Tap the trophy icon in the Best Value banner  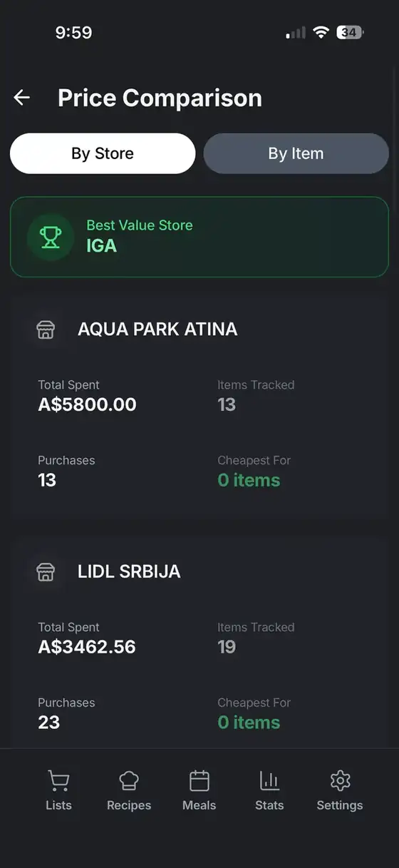pyautogui.click(x=51, y=237)
